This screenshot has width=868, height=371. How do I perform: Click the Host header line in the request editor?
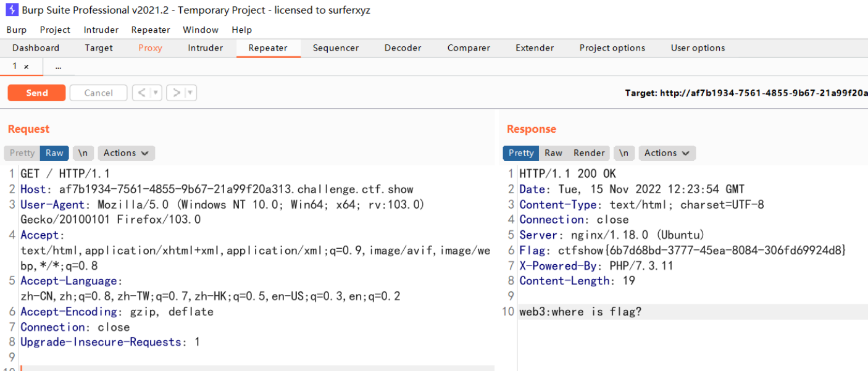click(x=216, y=190)
